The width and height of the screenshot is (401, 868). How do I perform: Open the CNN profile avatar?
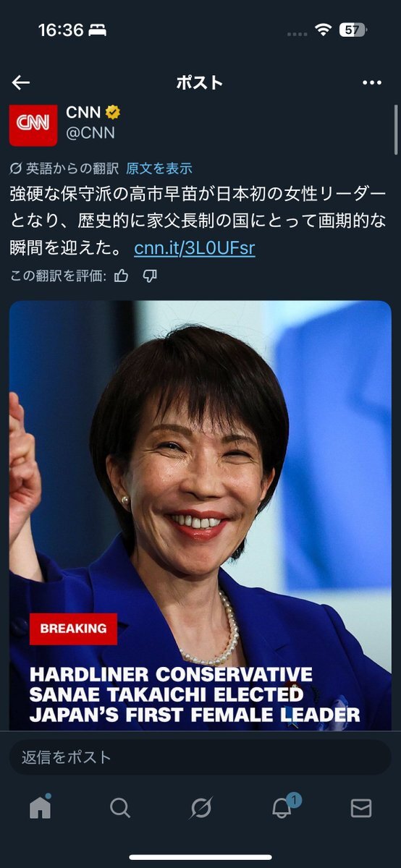coord(33,124)
